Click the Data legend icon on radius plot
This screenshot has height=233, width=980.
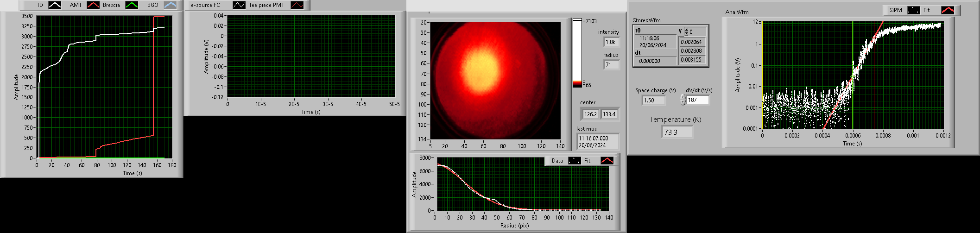574,161
